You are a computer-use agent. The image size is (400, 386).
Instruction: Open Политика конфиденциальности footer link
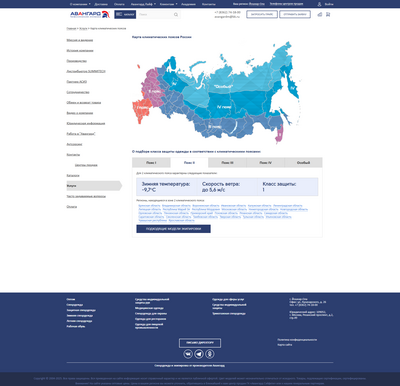(297, 340)
